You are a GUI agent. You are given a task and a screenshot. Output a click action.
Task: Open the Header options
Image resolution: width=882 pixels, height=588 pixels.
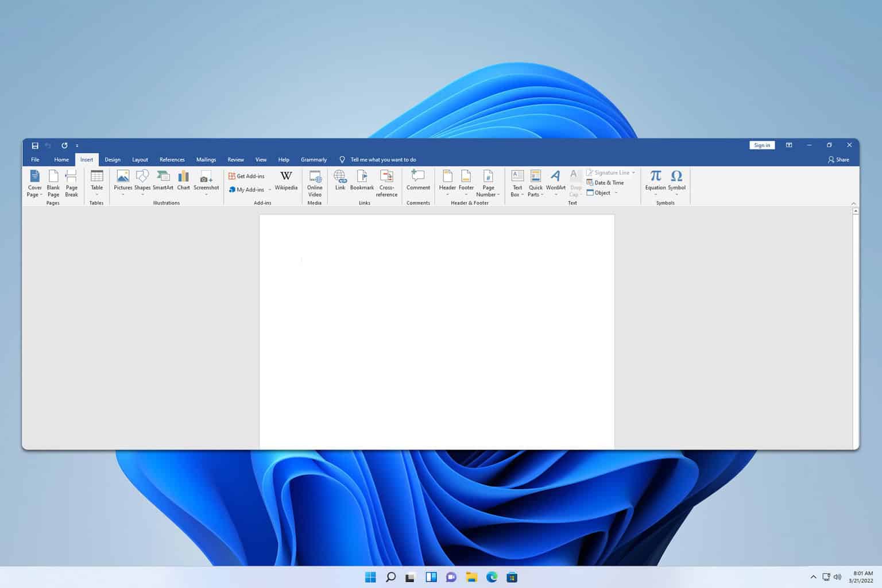tap(447, 183)
